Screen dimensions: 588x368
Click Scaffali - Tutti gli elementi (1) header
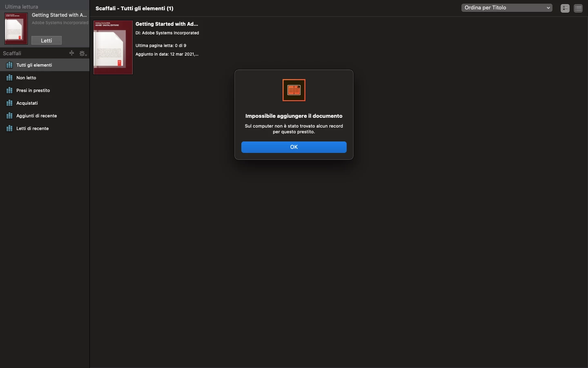coord(134,8)
